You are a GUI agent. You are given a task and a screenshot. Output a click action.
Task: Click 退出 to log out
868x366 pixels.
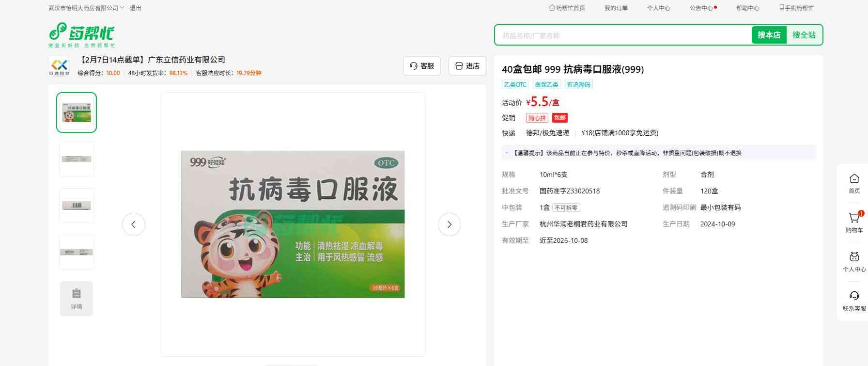[136, 8]
